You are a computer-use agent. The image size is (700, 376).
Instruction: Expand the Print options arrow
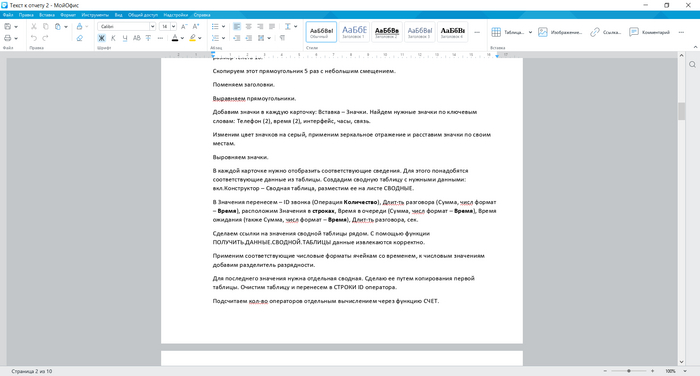(x=16, y=38)
